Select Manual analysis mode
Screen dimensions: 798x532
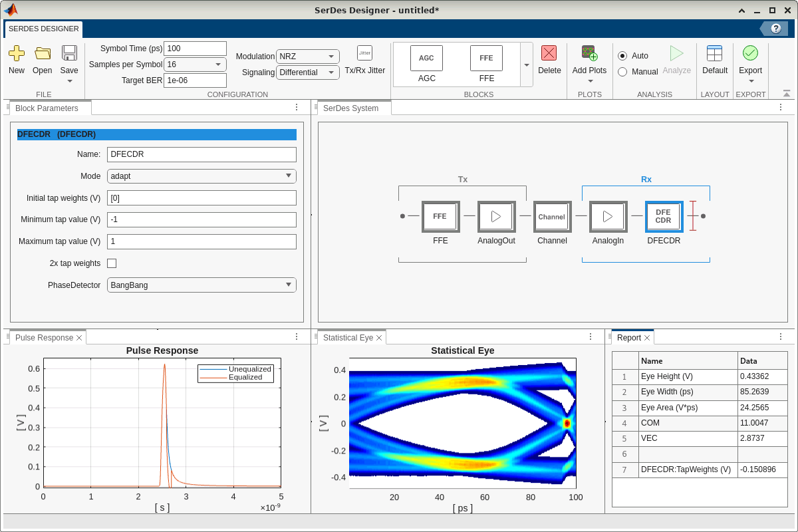point(622,72)
